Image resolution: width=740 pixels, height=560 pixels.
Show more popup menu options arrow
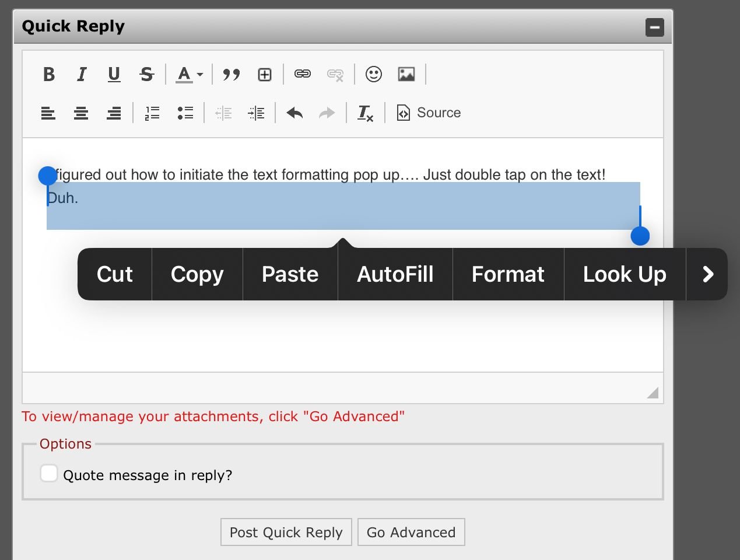coord(707,274)
